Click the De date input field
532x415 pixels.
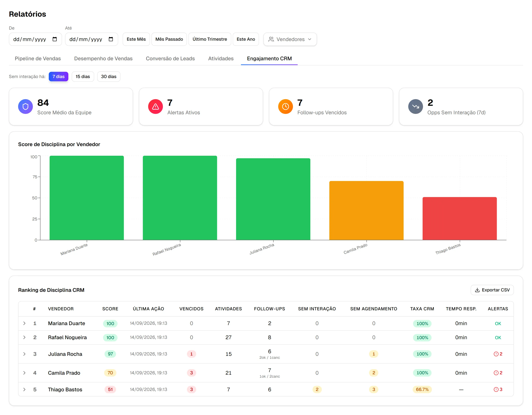pos(35,39)
